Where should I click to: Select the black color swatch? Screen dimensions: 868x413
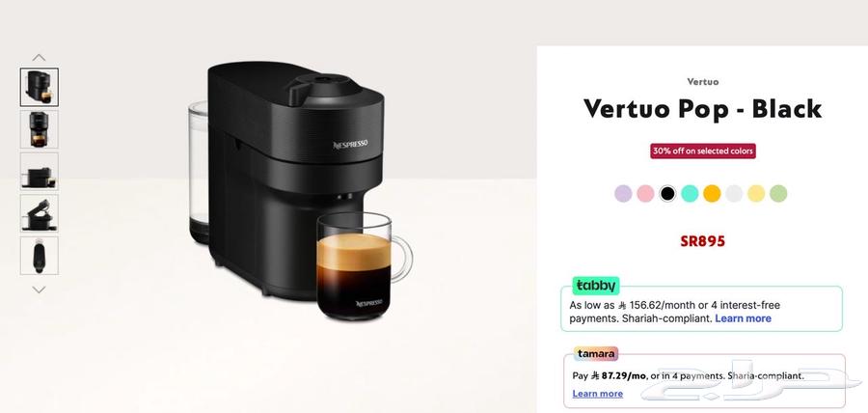[x=667, y=193]
